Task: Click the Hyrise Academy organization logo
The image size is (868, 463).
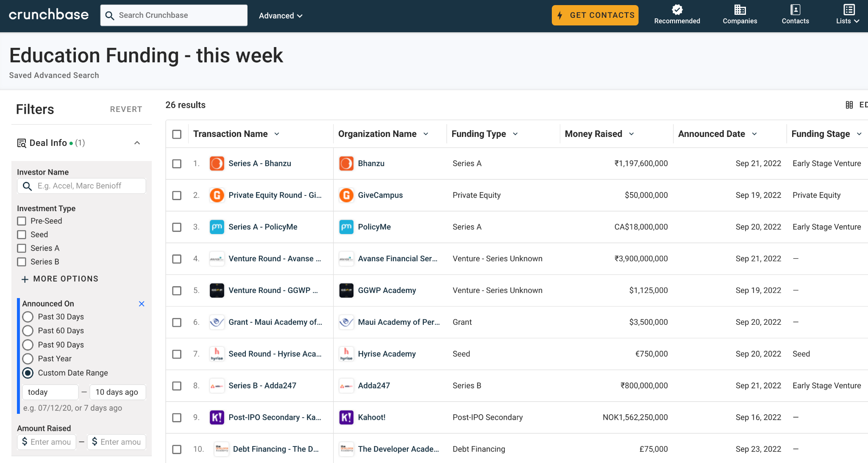Action: (346, 354)
